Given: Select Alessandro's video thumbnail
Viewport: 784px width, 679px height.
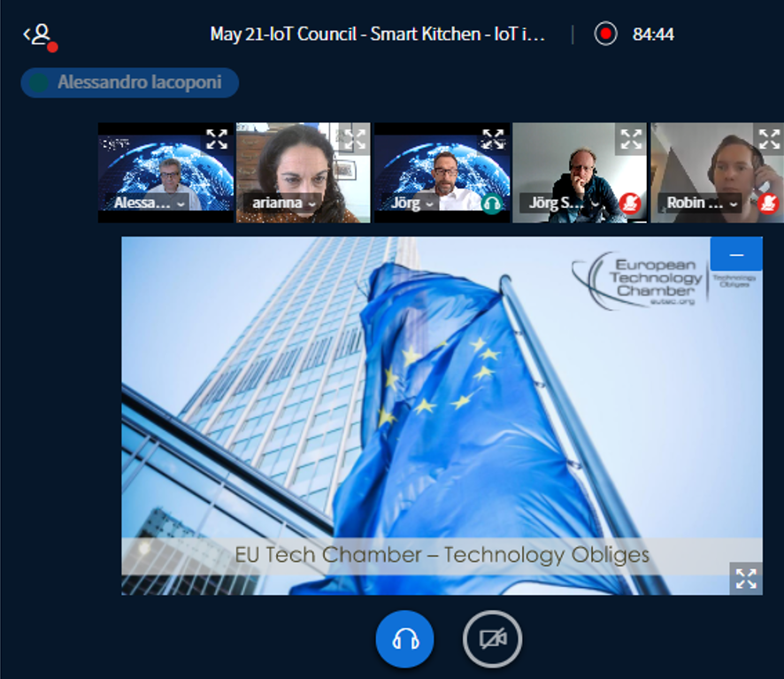Looking at the screenshot, I should coord(165,172).
